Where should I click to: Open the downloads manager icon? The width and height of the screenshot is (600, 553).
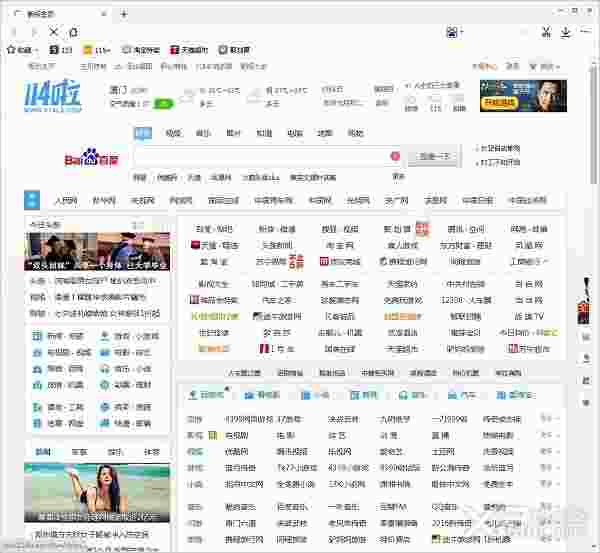click(x=566, y=33)
